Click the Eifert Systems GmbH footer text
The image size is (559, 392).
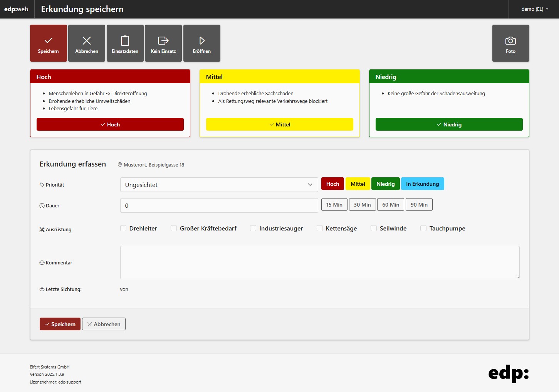click(50, 367)
